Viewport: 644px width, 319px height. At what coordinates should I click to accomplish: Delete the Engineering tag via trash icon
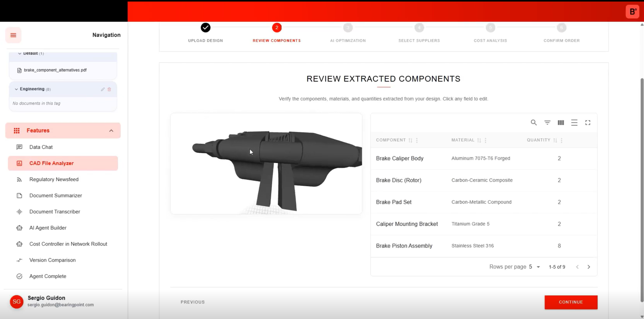click(109, 89)
